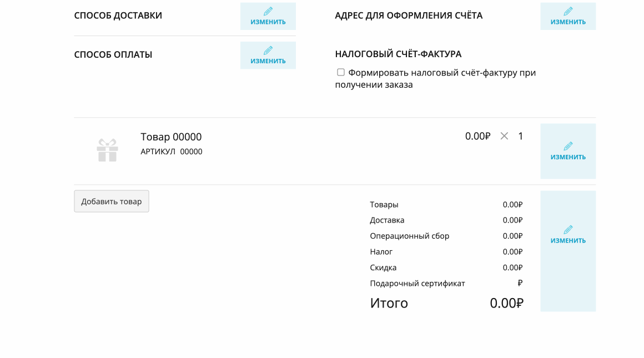
Task: Click the X multiplier icon before quantity
Action: (x=504, y=136)
